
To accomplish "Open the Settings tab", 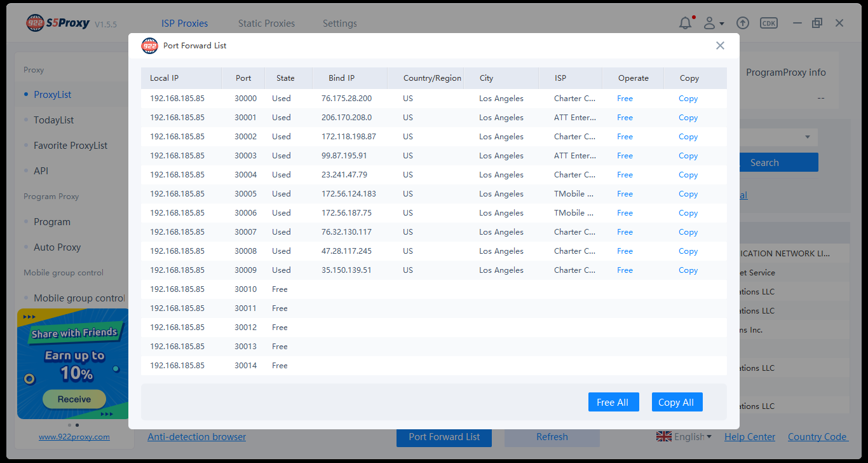I will [339, 23].
